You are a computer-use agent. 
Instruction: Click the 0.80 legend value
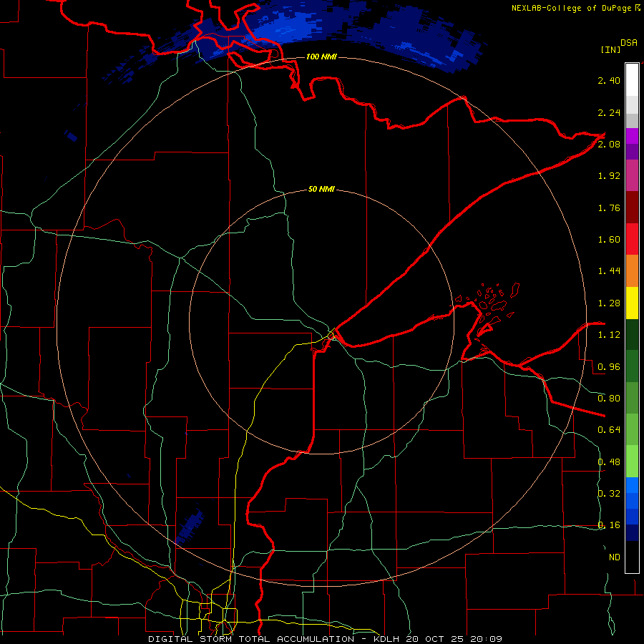pos(609,399)
